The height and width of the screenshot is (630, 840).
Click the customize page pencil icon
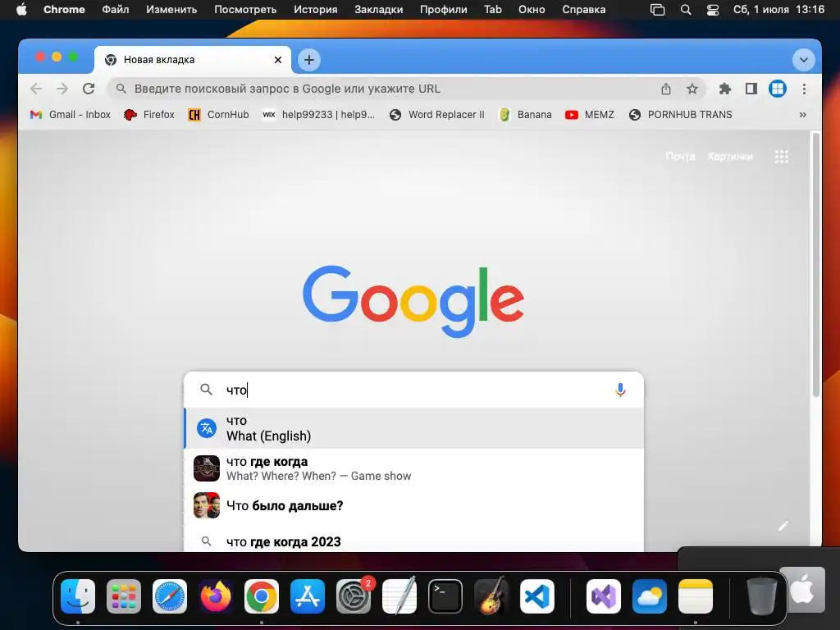point(783,526)
